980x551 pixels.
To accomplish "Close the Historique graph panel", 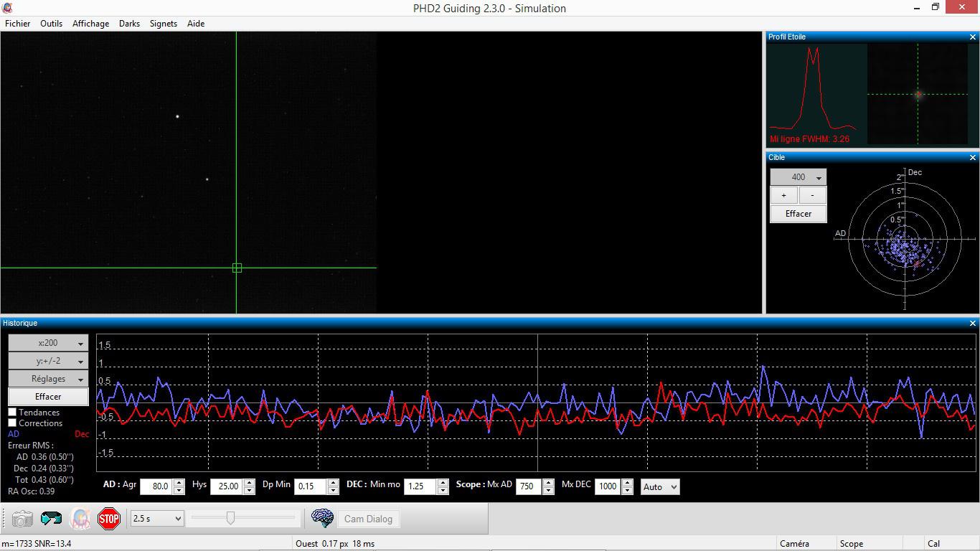I will [x=973, y=323].
